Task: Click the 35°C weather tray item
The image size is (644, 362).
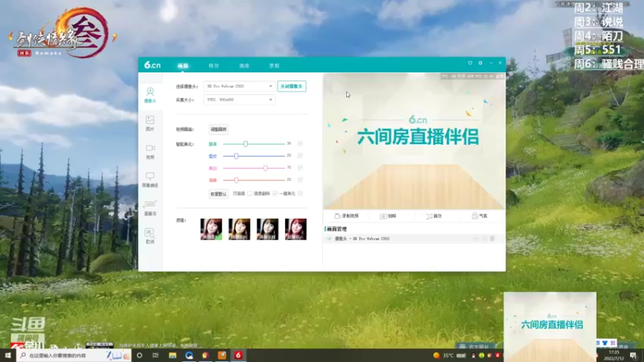Action: click(450, 356)
